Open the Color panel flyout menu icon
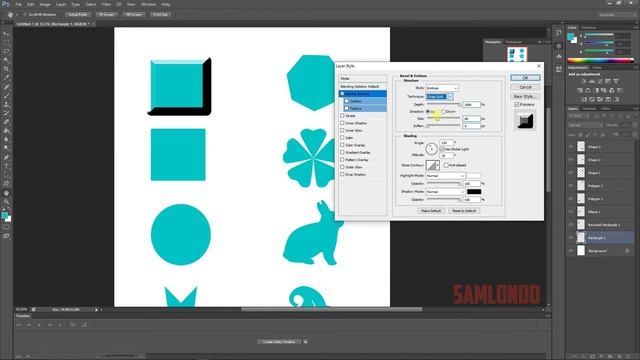Image resolution: width=640 pixels, height=360 pixels. 636,28
